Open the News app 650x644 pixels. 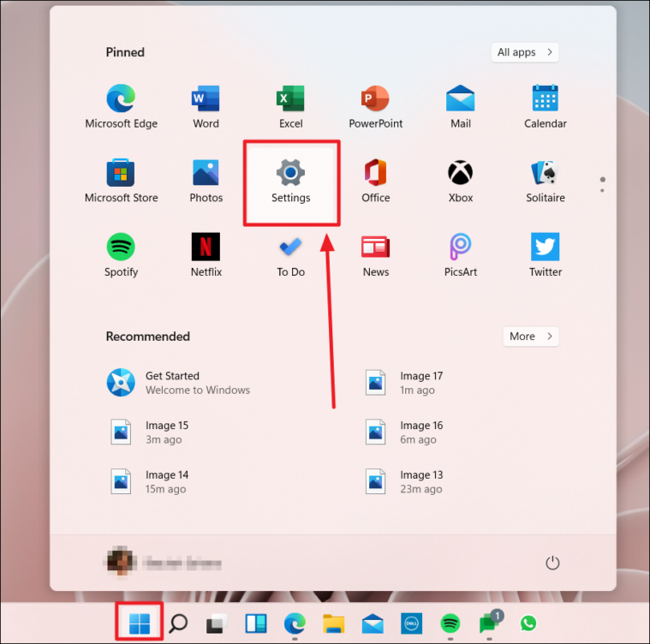tap(376, 255)
